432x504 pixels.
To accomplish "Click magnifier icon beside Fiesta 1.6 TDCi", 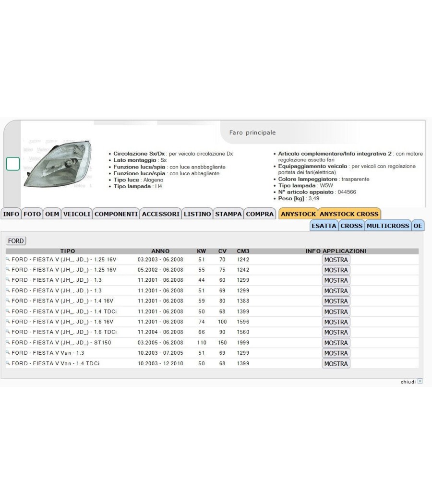I will tap(8, 332).
